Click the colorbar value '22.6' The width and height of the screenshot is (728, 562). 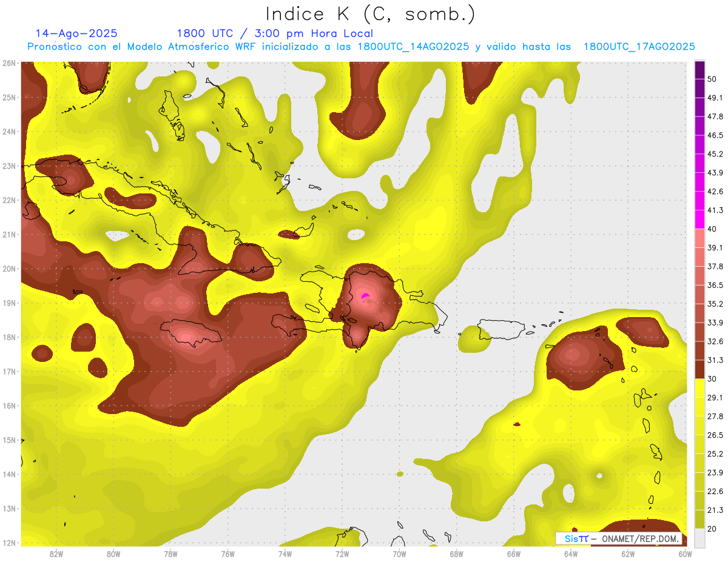(x=715, y=491)
